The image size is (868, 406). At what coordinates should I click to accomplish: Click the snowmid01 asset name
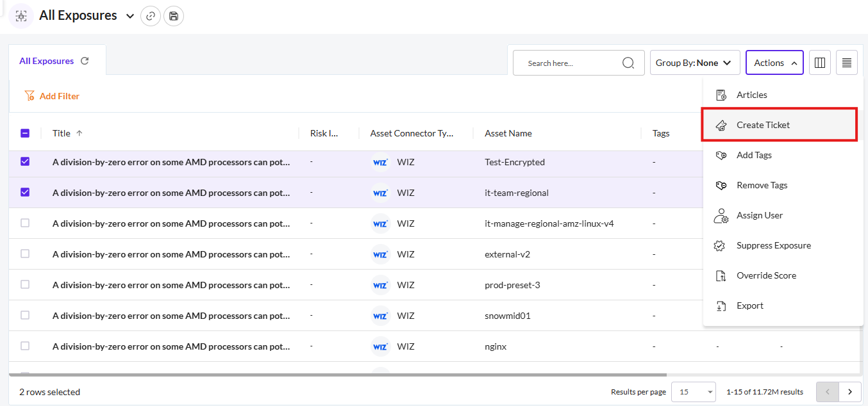click(508, 316)
